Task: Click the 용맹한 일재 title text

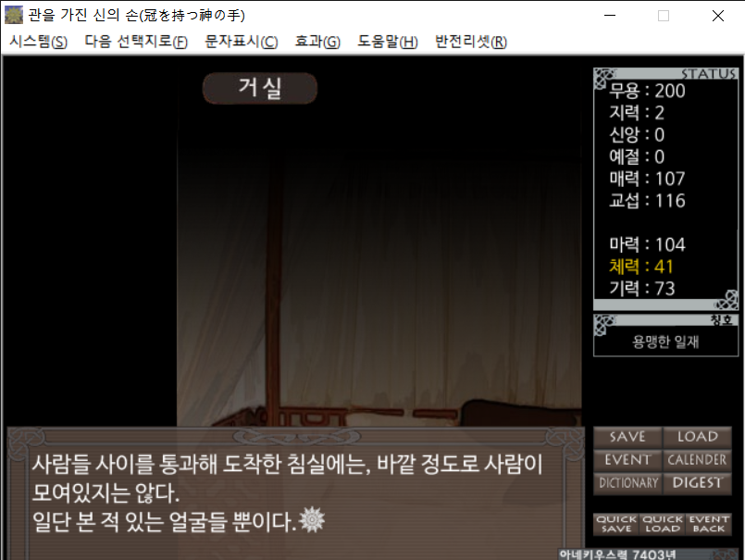Action: (x=665, y=342)
